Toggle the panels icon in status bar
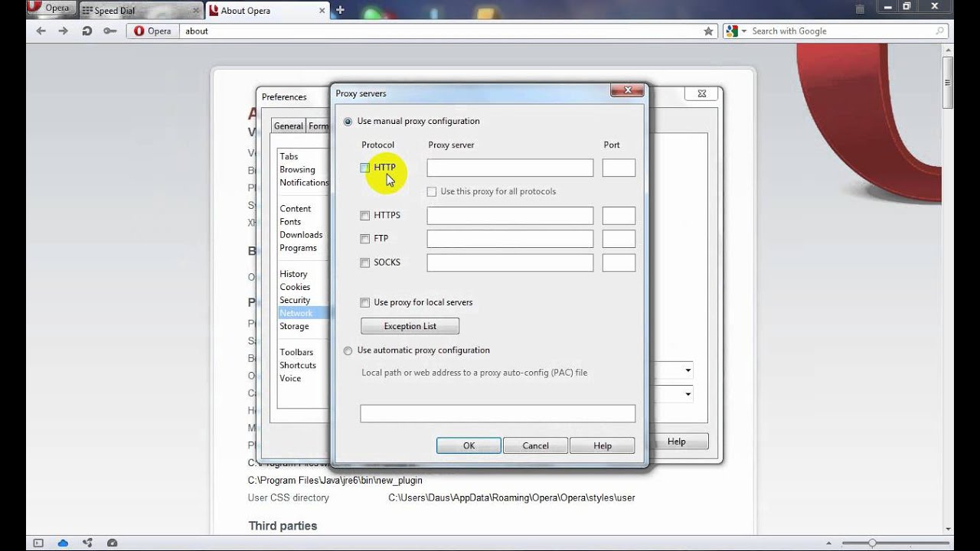The height and width of the screenshot is (551, 980). 38,543
